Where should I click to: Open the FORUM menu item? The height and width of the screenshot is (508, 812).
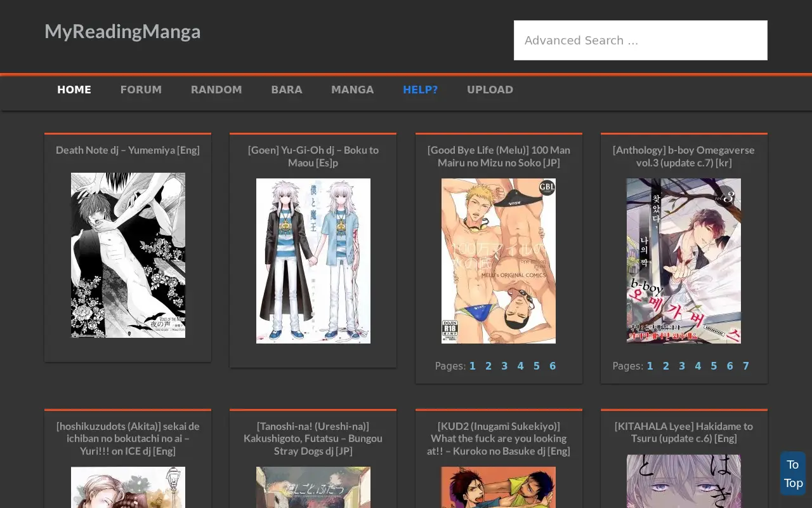(x=141, y=90)
